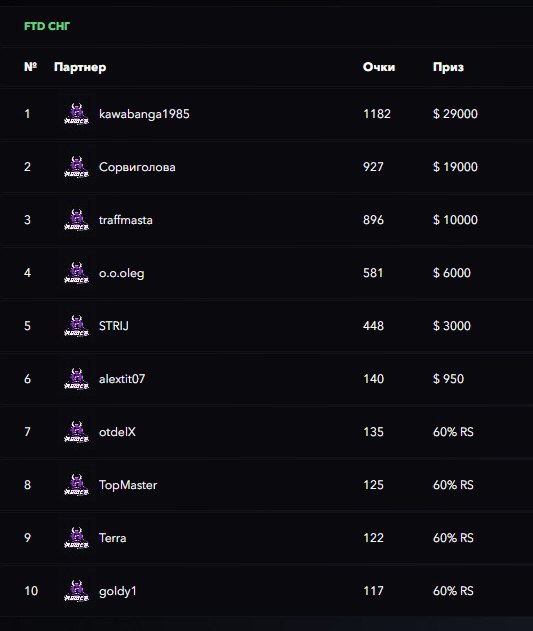Open the otdelX avatar icon
Viewport: 533px width, 631px height.
click(76, 432)
